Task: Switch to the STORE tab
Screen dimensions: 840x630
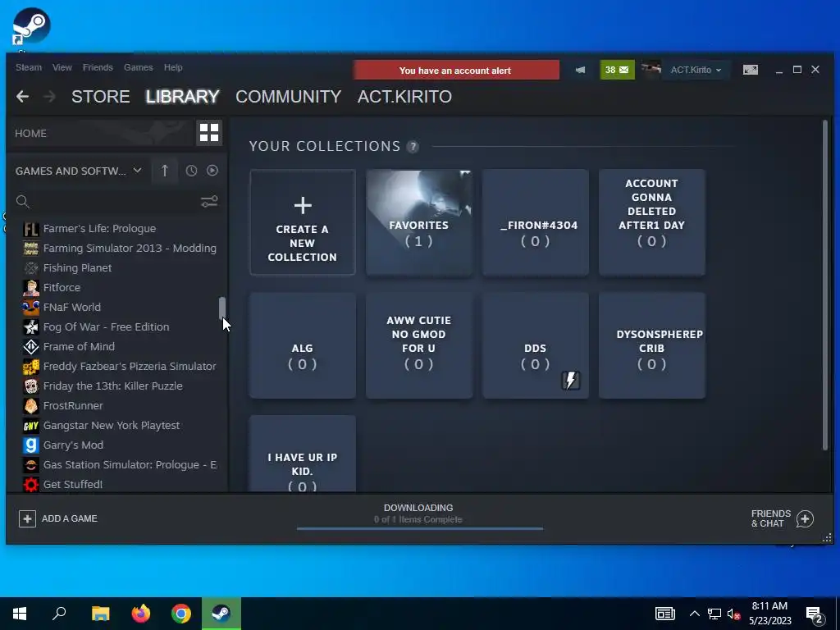Action: pos(101,97)
